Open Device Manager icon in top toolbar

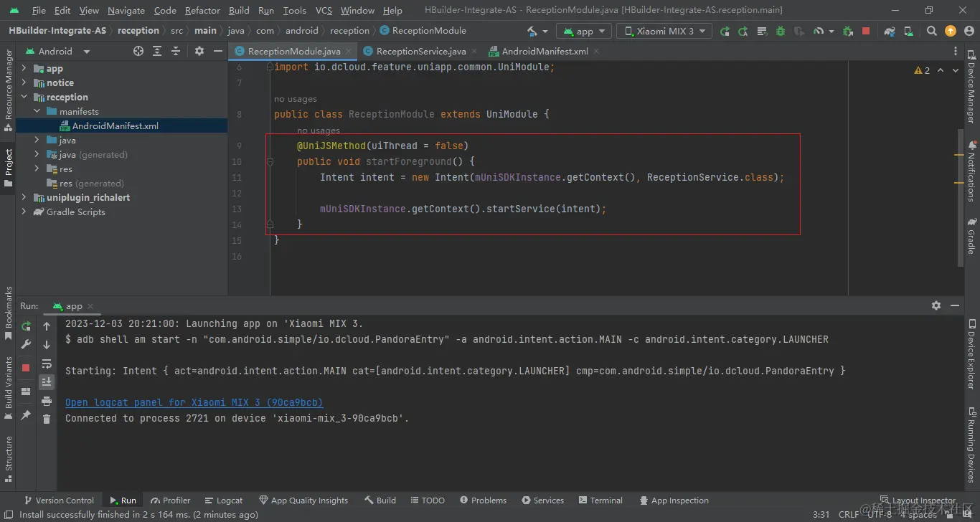click(x=908, y=31)
